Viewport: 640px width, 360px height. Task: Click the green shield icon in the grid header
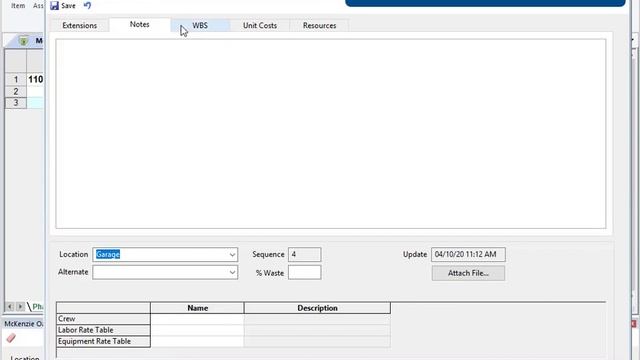[x=23, y=41]
